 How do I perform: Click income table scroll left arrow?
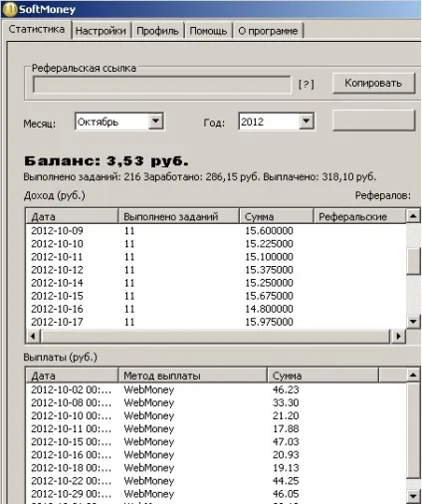point(33,336)
